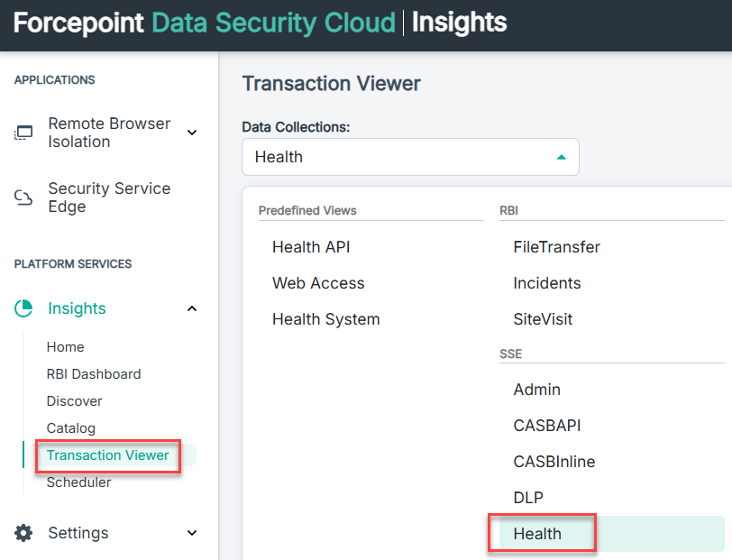Select the Health API predefined view
The height and width of the screenshot is (560, 732).
pyautogui.click(x=311, y=247)
